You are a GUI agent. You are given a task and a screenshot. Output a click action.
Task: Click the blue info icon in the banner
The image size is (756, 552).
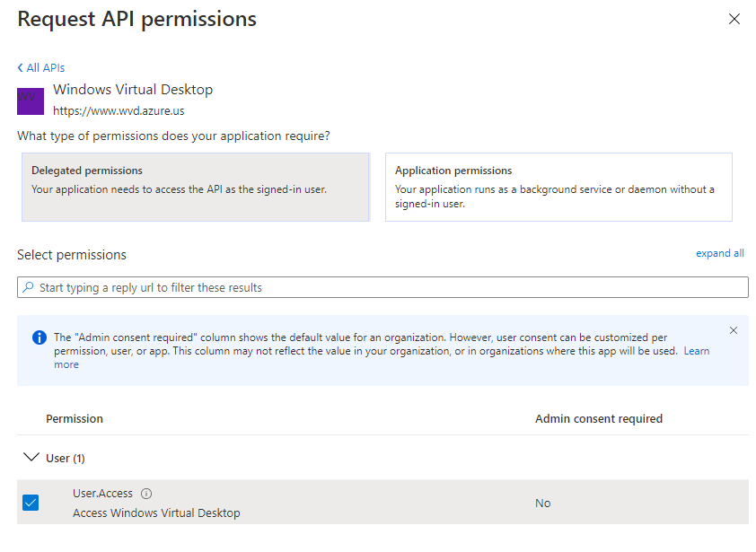point(40,337)
